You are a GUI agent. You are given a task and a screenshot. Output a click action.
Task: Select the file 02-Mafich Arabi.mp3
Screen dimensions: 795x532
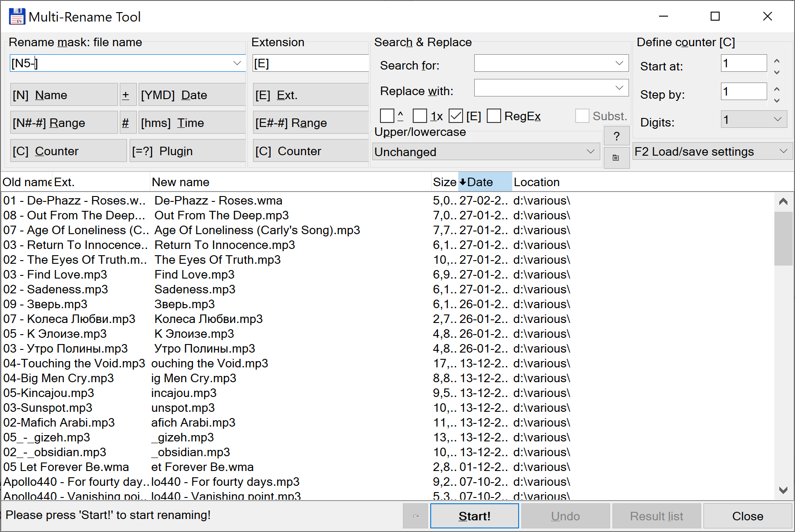point(59,422)
